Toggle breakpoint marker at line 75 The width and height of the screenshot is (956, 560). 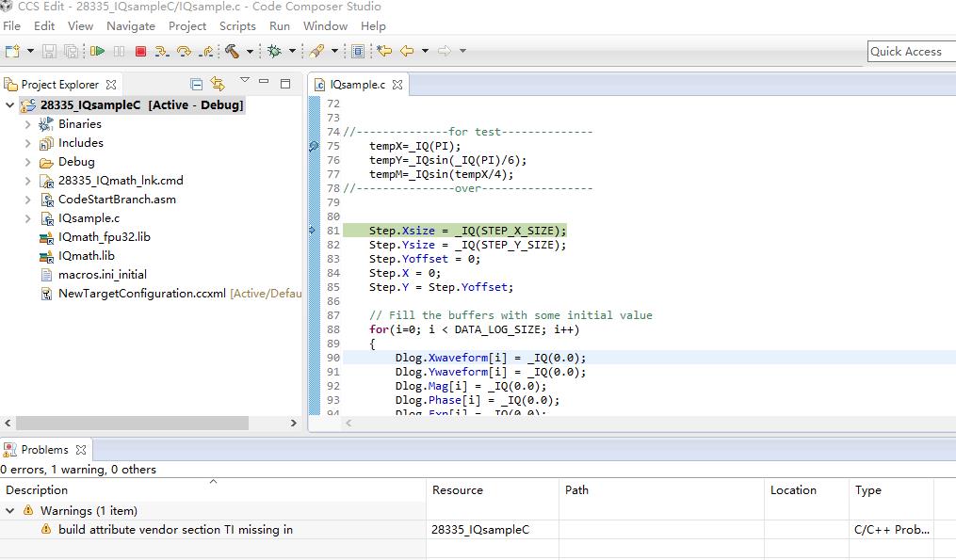point(314,147)
